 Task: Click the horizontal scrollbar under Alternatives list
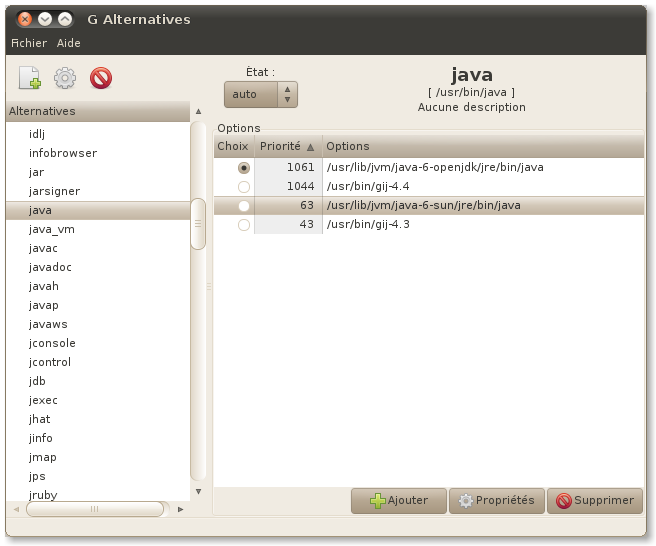95,509
